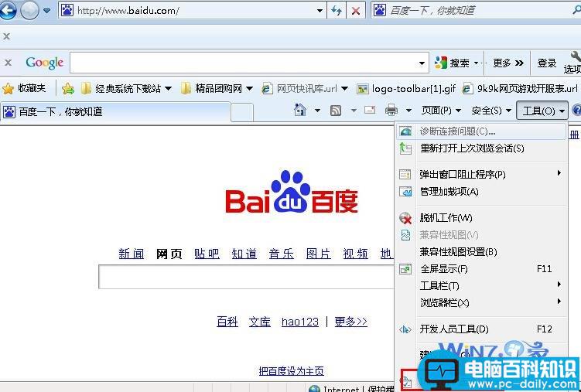The image size is (581, 392).
Task: Click the Read mail icon on command bar
Action: pyautogui.click(x=370, y=110)
